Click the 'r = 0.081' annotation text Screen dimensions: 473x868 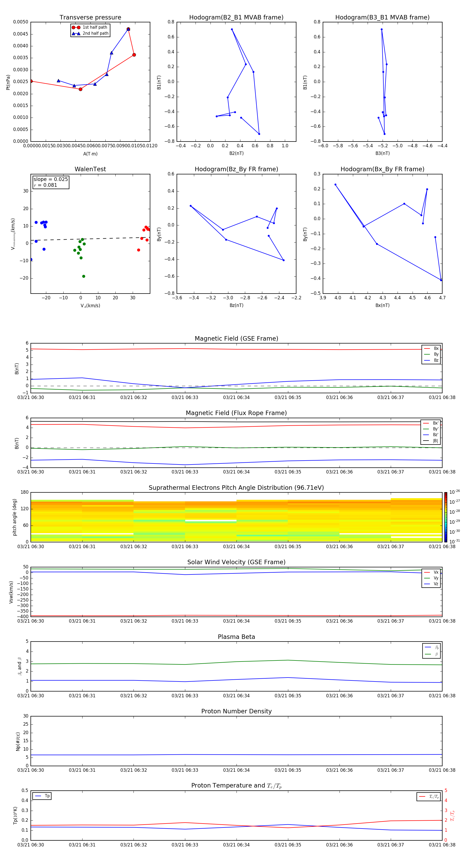coord(45,185)
